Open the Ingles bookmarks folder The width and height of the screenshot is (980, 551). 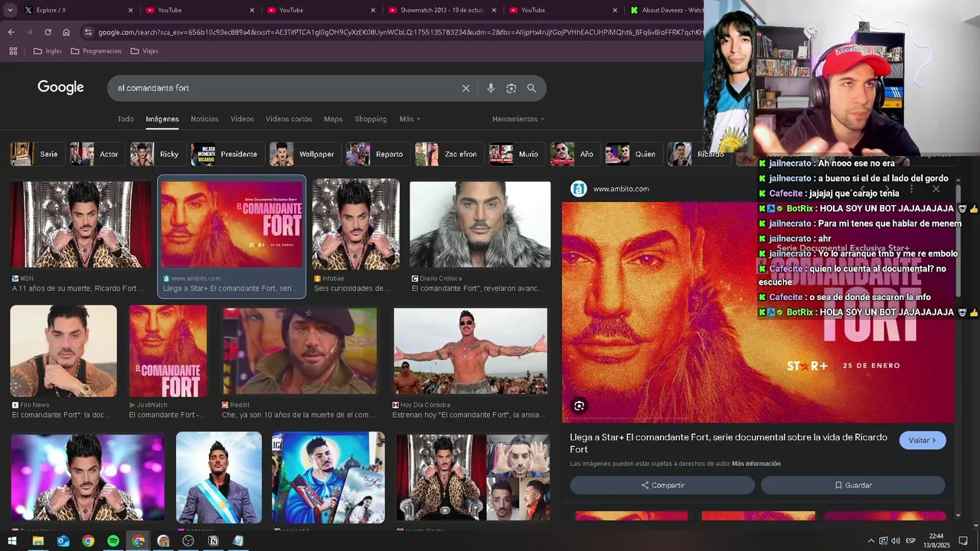tap(47, 51)
